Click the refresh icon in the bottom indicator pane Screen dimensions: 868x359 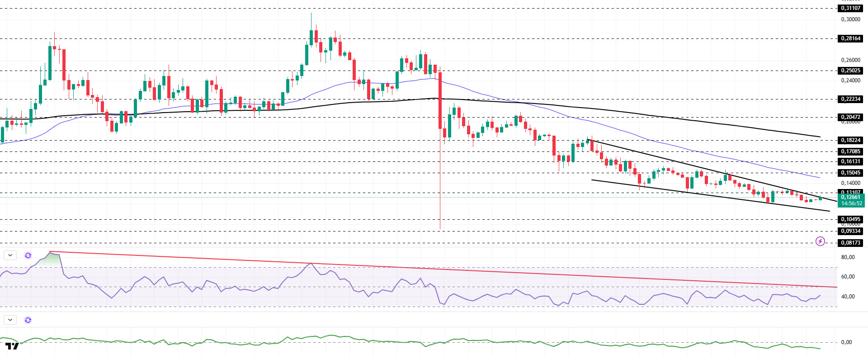pos(28,320)
